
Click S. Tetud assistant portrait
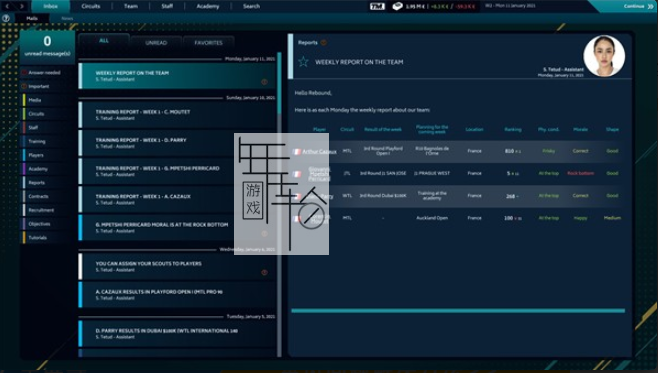click(x=604, y=56)
